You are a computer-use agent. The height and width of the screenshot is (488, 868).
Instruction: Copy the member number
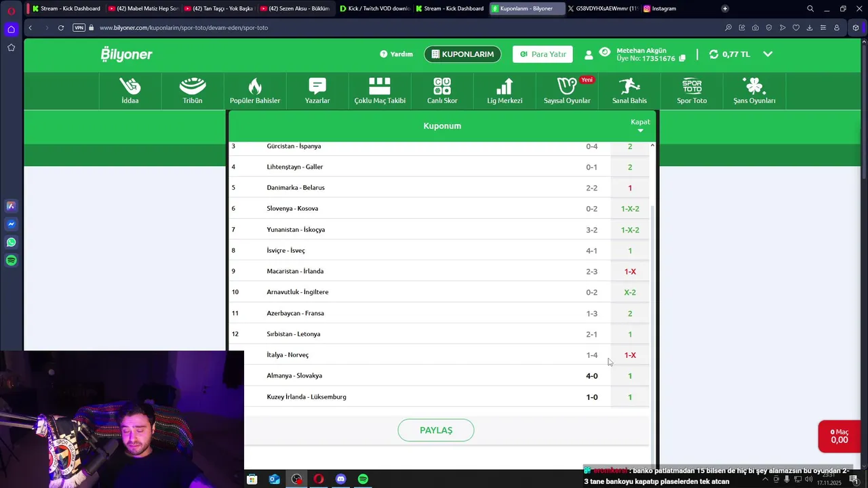tap(682, 59)
